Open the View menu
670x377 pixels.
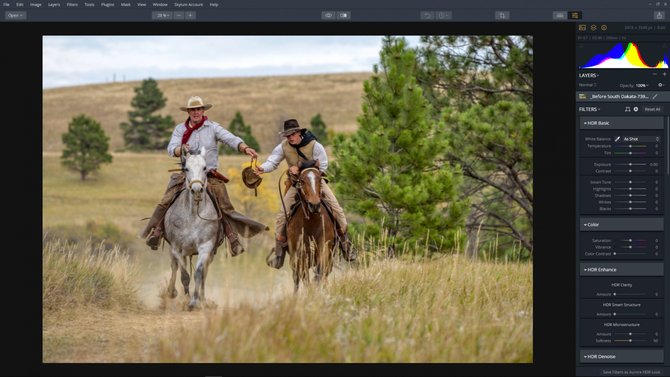[x=141, y=5]
